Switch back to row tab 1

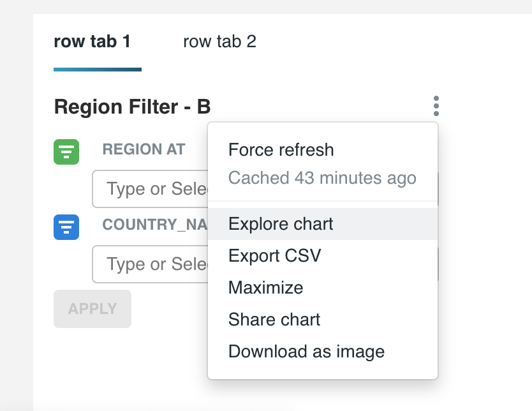[92, 41]
